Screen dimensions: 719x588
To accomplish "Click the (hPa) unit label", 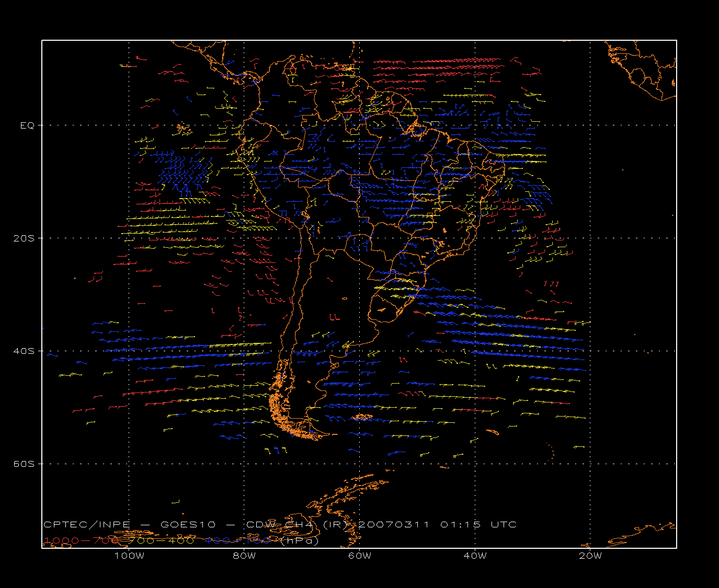I will pos(300,540).
